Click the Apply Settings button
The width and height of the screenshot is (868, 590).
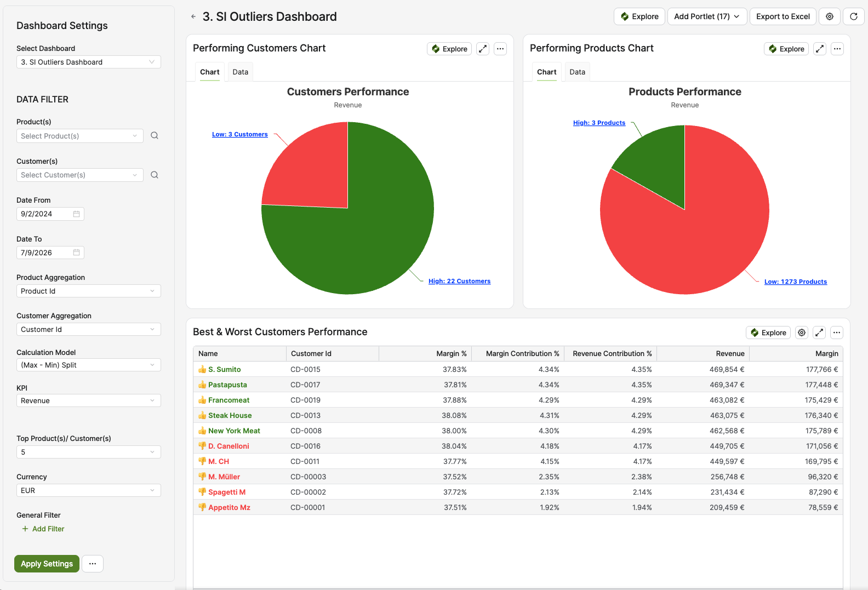click(x=47, y=564)
